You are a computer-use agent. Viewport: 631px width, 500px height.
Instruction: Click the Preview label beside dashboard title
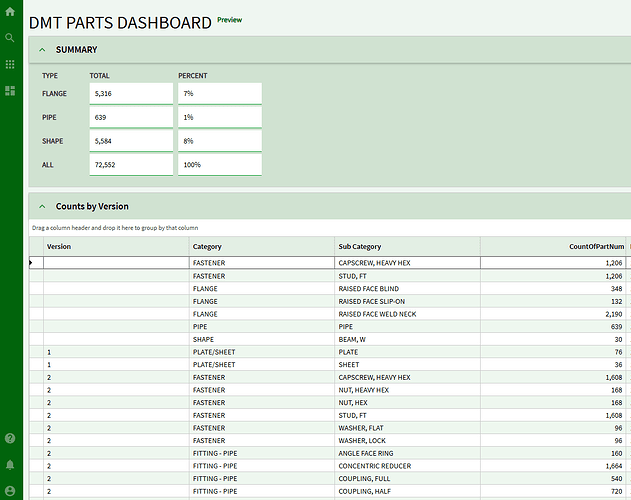tap(230, 20)
